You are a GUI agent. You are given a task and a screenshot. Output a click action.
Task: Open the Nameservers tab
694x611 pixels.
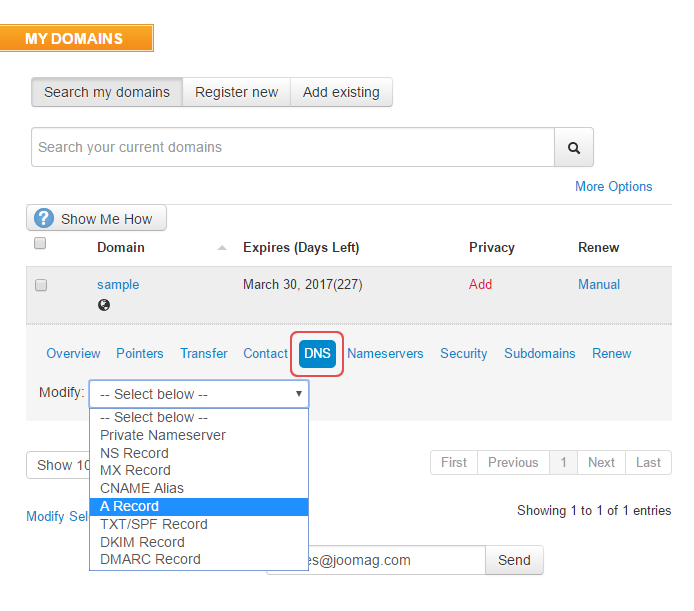pos(385,353)
